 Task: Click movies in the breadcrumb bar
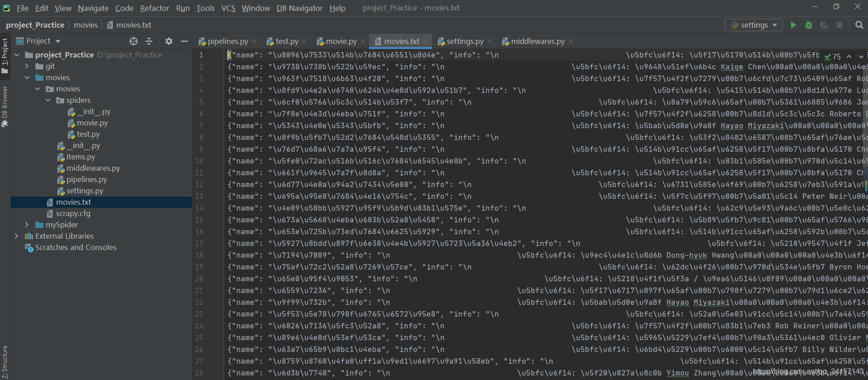86,25
